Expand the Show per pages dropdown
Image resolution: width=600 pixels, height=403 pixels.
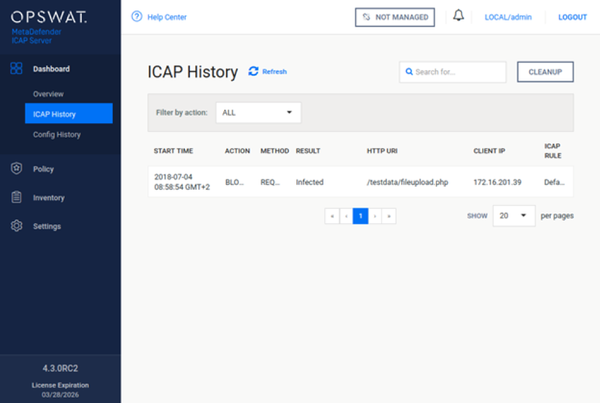(514, 215)
